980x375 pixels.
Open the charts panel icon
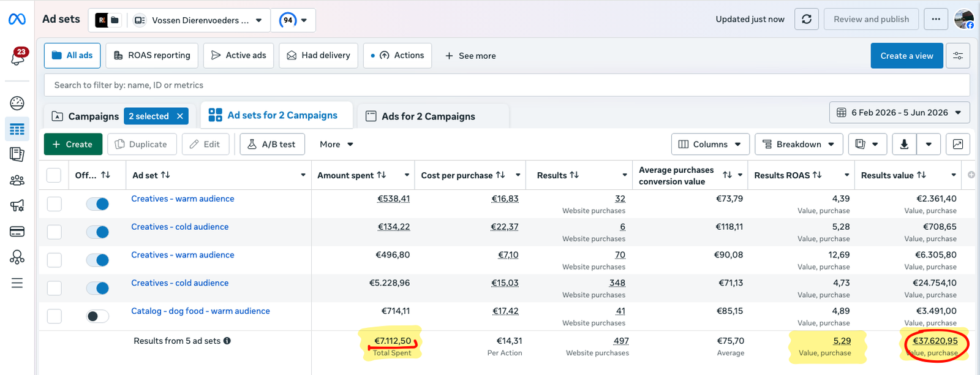[958, 145]
